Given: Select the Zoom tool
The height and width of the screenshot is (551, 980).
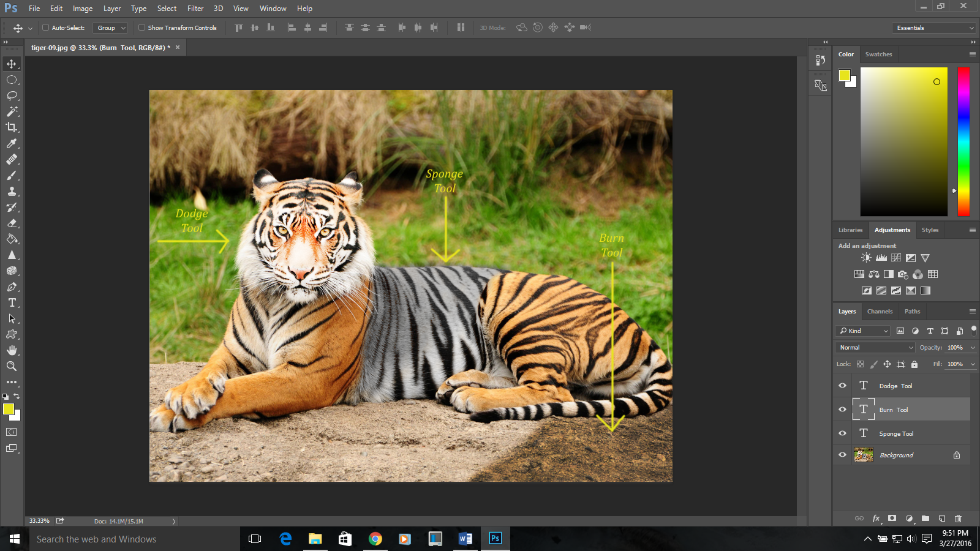Looking at the screenshot, I should point(12,366).
